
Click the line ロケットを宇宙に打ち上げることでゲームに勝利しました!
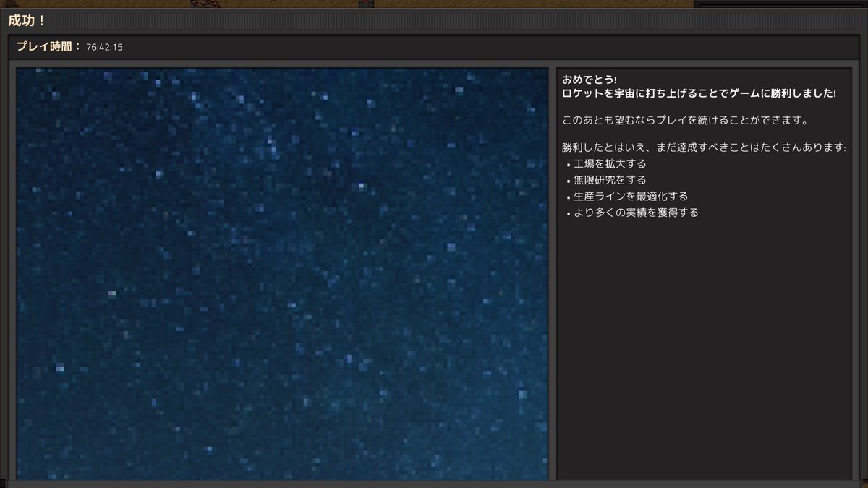coord(699,94)
